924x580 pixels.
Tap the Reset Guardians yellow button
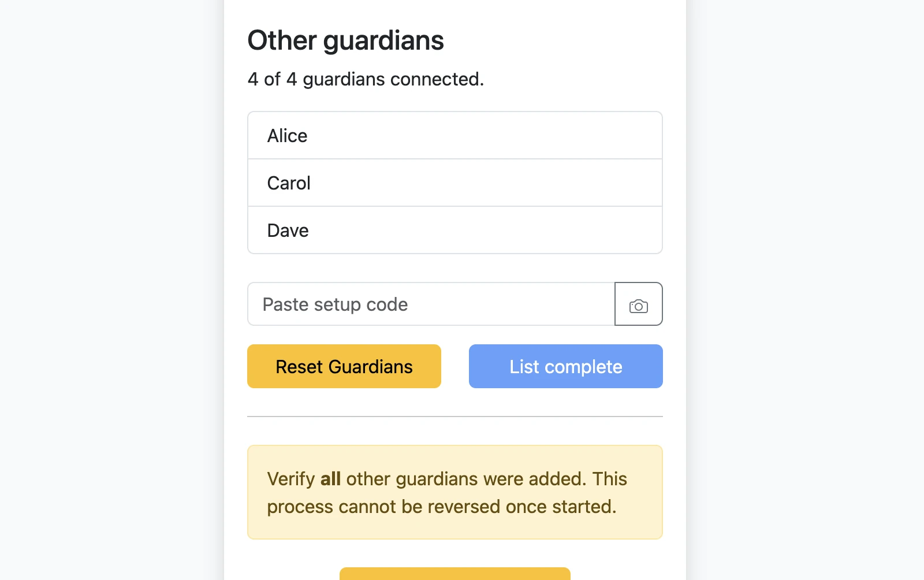tap(344, 366)
